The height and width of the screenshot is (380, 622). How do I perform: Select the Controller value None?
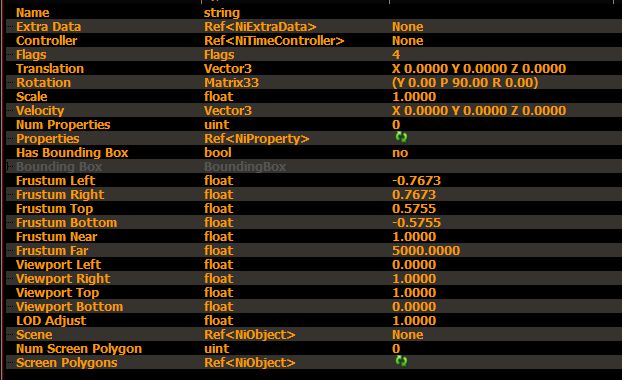tap(407, 40)
